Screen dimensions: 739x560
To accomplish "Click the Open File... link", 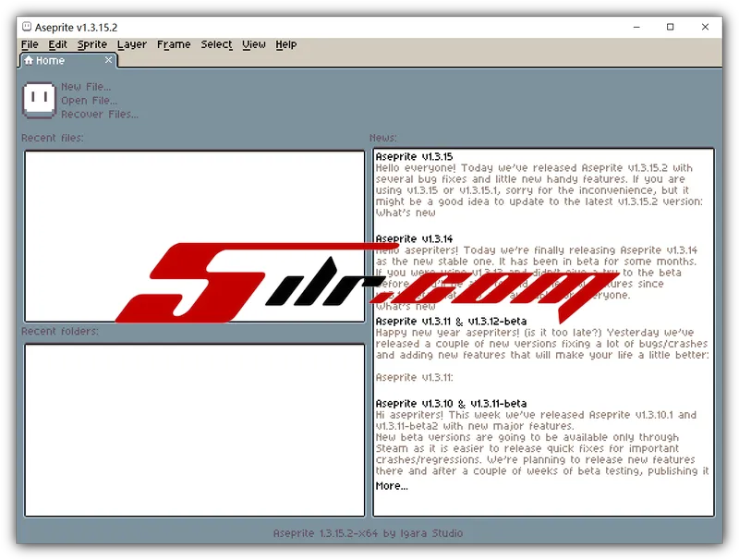I will (89, 101).
